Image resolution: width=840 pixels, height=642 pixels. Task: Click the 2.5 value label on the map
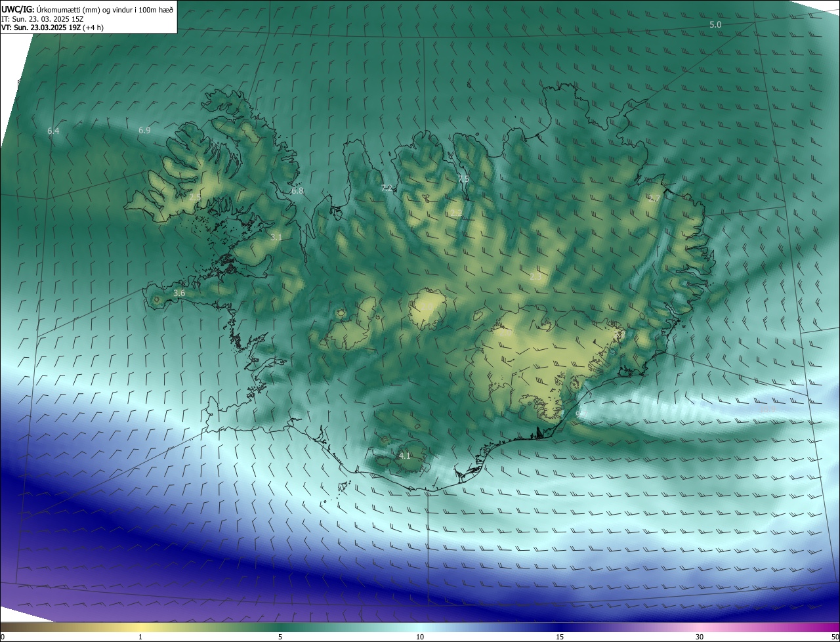pos(195,197)
